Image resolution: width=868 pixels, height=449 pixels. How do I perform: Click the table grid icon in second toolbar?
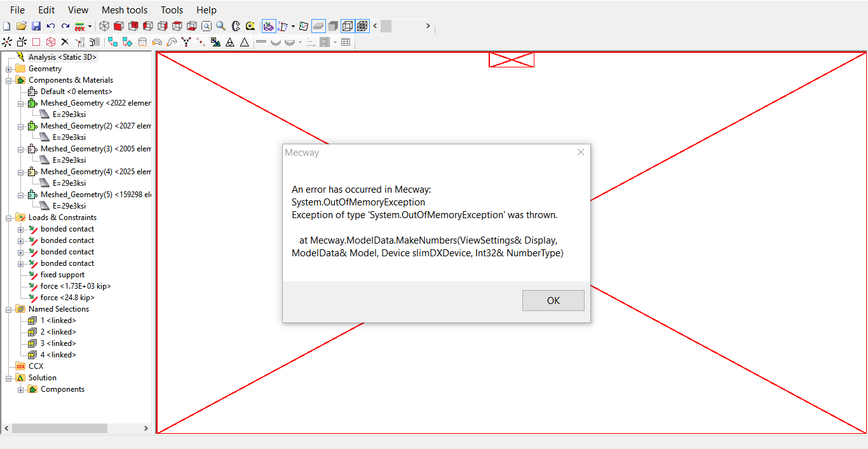[x=346, y=42]
